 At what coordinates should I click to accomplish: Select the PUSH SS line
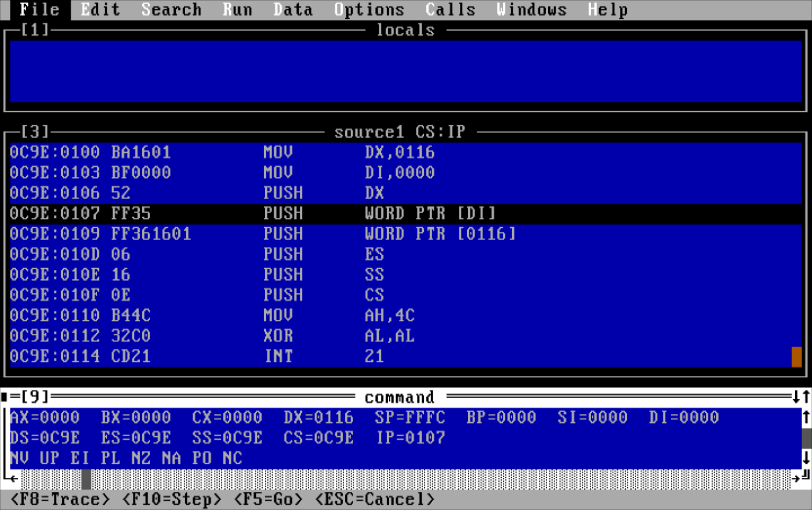pos(406,275)
